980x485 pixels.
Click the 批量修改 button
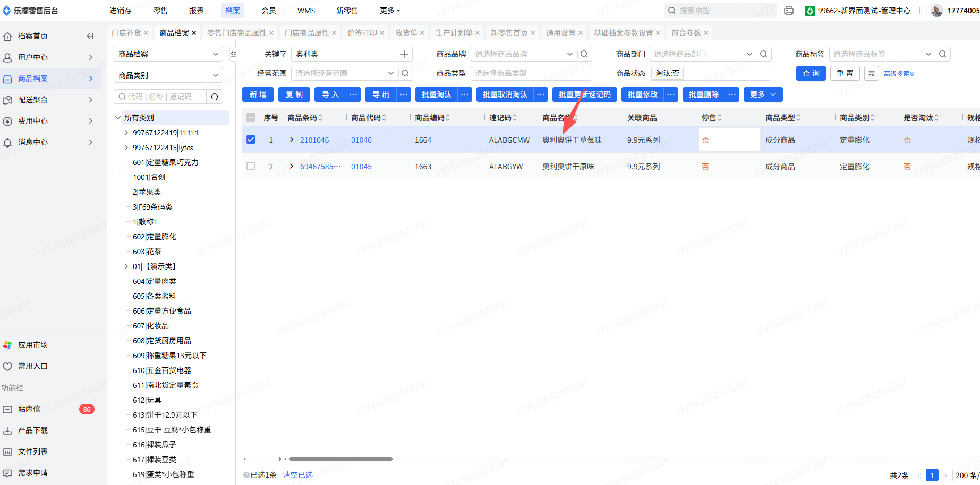643,94
